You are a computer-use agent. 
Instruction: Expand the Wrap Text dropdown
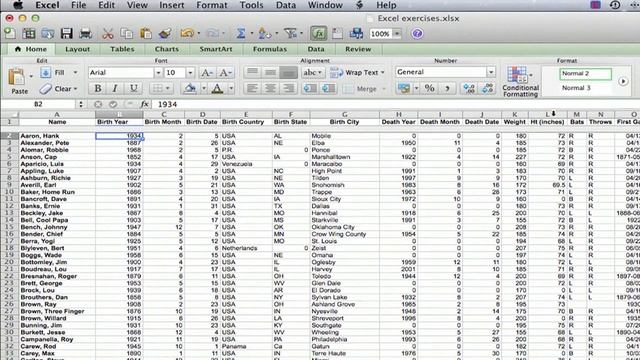pyautogui.click(x=382, y=73)
